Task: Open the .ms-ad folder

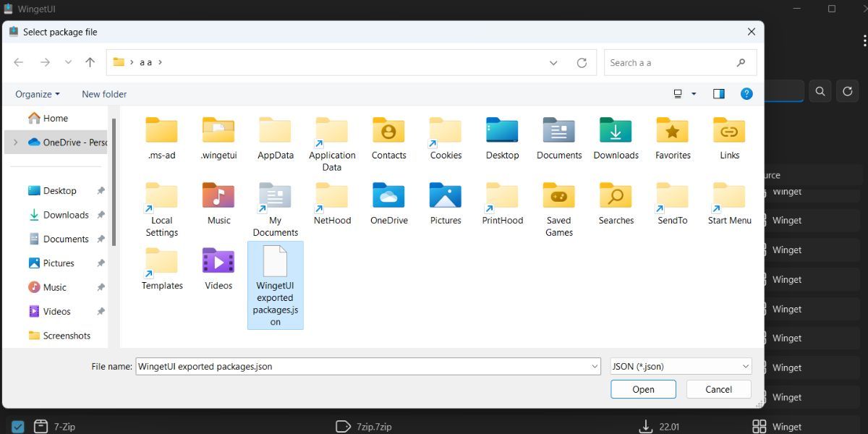Action: point(161,139)
